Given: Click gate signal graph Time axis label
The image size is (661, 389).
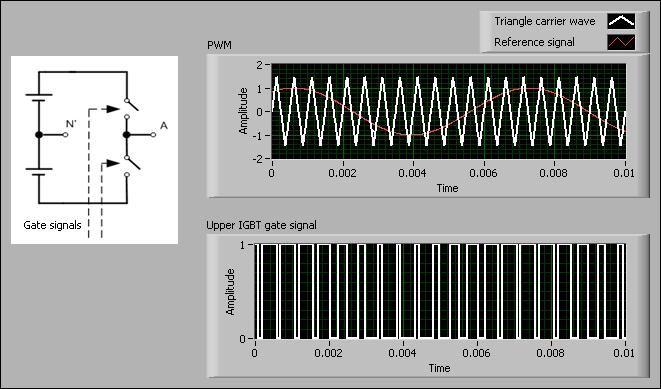Looking at the screenshot, I should (439, 368).
